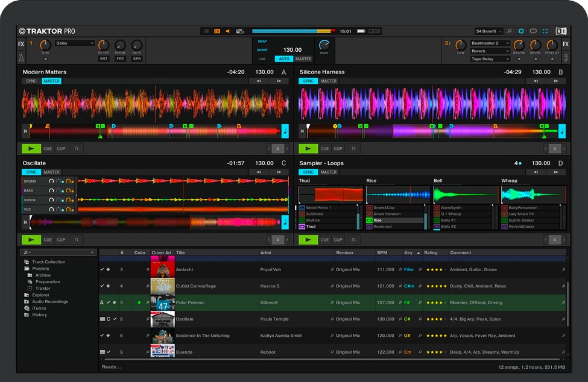Click FRZ button in FX unit 1
The height and width of the screenshot is (382, 588).
(120, 59)
